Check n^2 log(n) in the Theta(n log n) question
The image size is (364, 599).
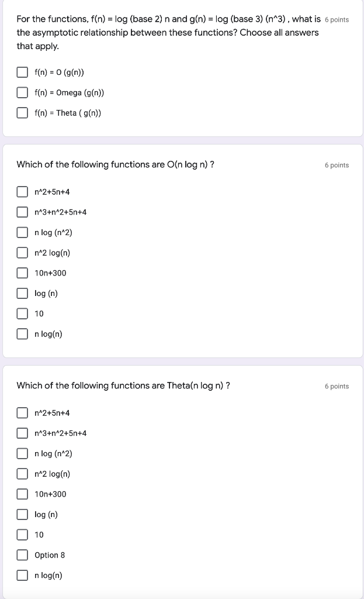point(22,474)
